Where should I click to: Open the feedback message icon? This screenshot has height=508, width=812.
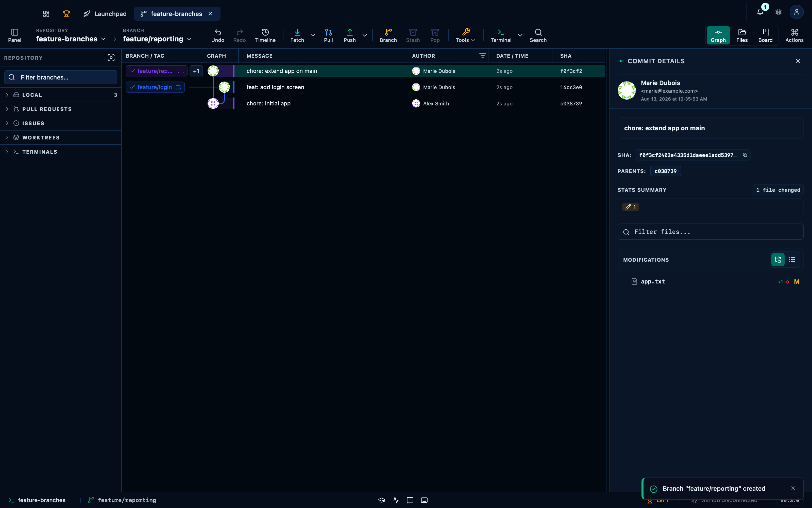click(x=410, y=500)
